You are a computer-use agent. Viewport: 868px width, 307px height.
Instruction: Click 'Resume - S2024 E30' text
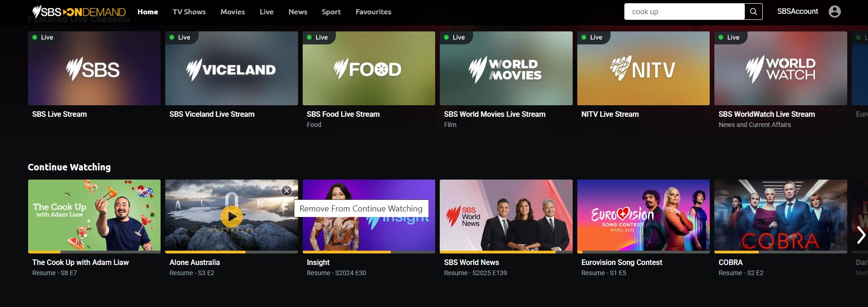pyautogui.click(x=336, y=273)
